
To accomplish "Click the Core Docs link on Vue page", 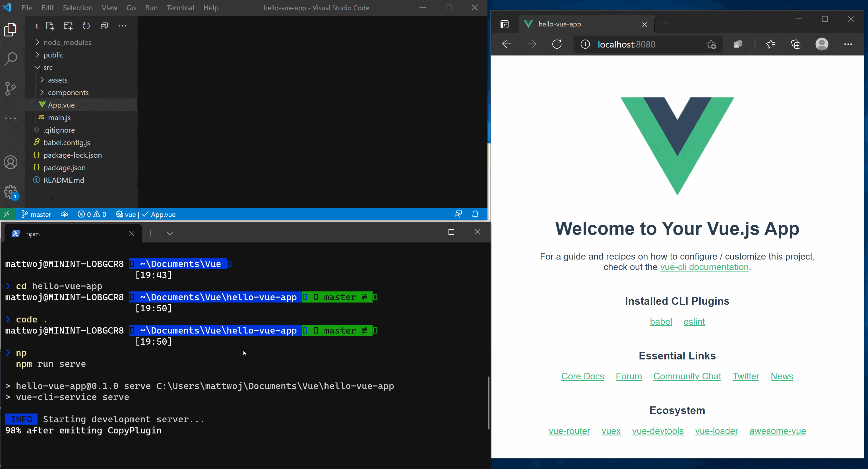I will coord(583,375).
